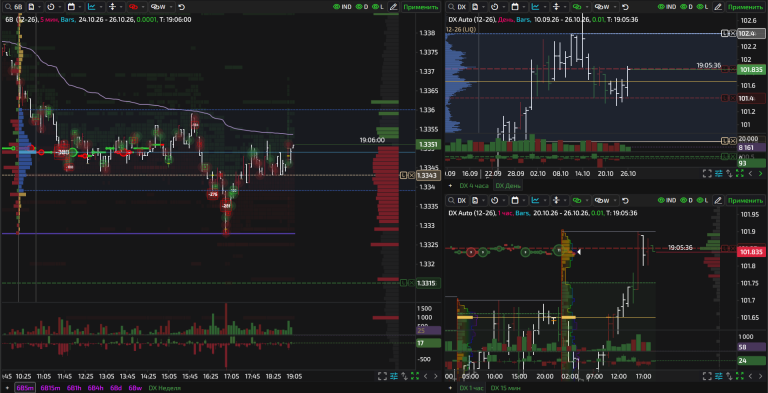This screenshot has width=768, height=393.
Task: Switch to DX День tab
Action: tap(507, 186)
